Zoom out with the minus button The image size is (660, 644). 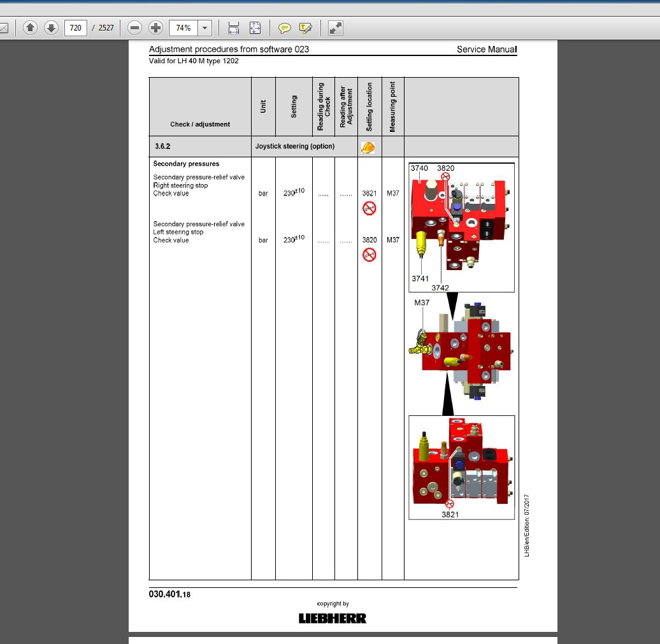click(134, 28)
